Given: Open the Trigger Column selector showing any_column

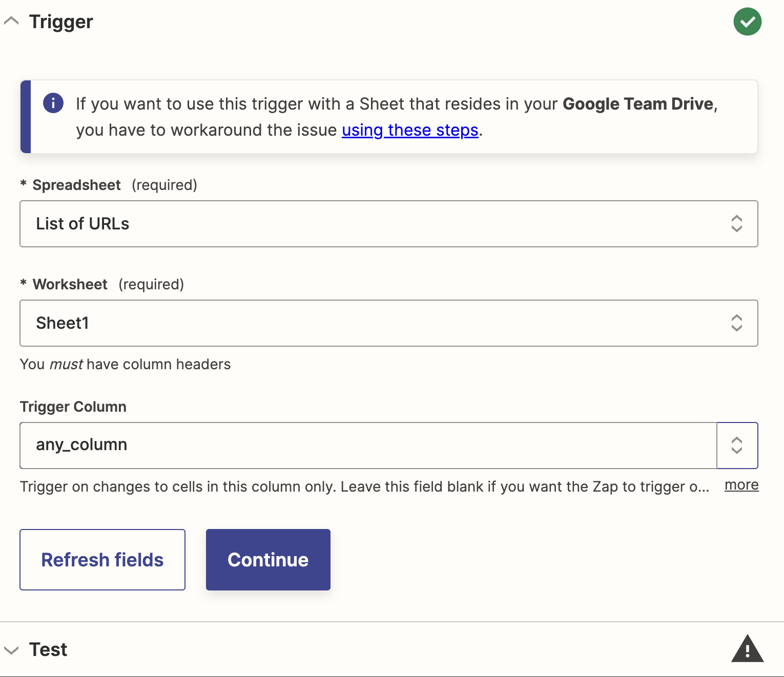Looking at the screenshot, I should pyautogui.click(x=359, y=446).
